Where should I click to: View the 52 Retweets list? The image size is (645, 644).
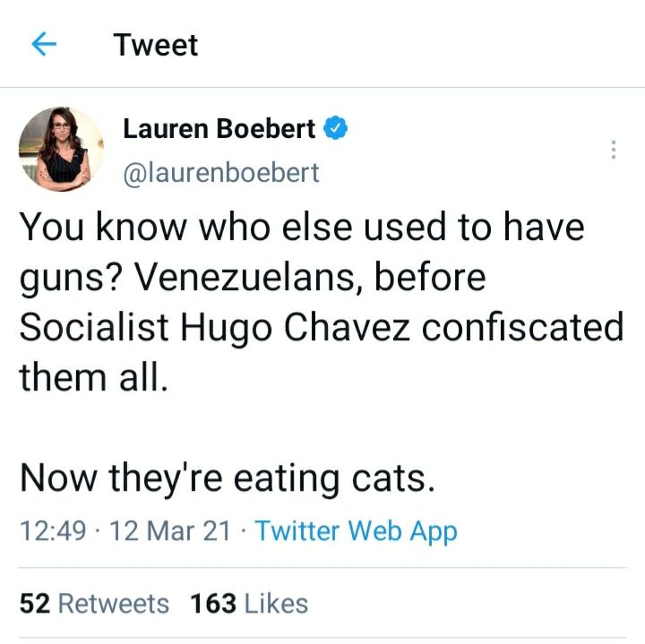pyautogui.click(x=94, y=603)
